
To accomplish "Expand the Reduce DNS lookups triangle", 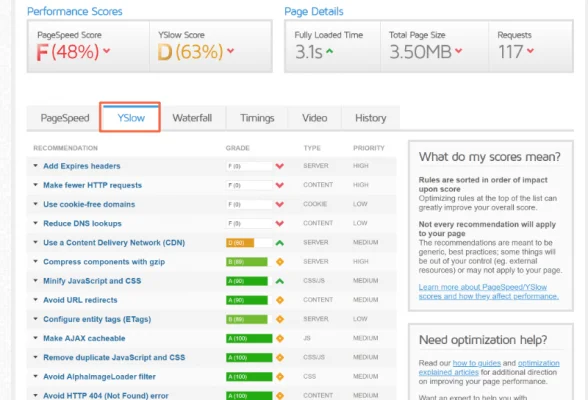I will point(35,223).
